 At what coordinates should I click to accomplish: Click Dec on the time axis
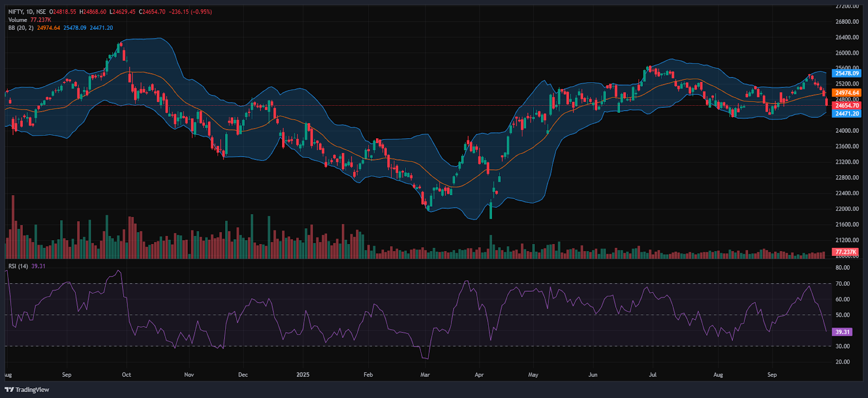243,375
